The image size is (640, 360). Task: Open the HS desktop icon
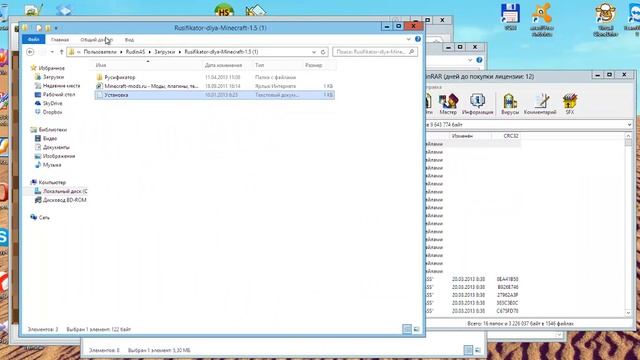coord(224,11)
